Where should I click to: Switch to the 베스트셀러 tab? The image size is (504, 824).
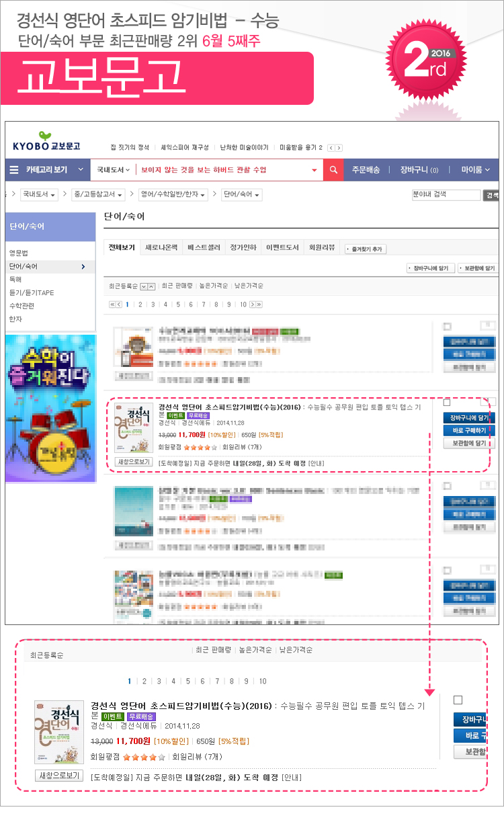click(204, 248)
